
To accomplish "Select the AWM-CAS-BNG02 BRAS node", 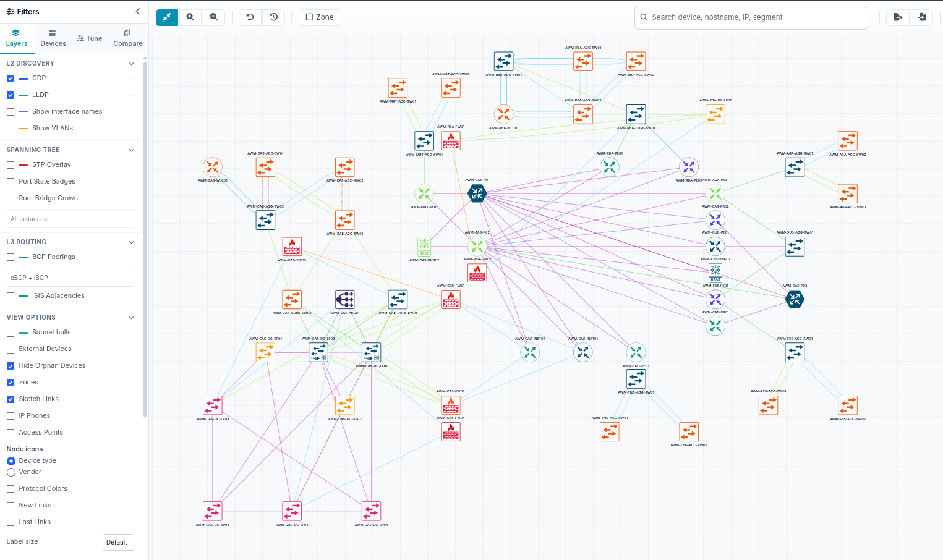I will 424,246.
